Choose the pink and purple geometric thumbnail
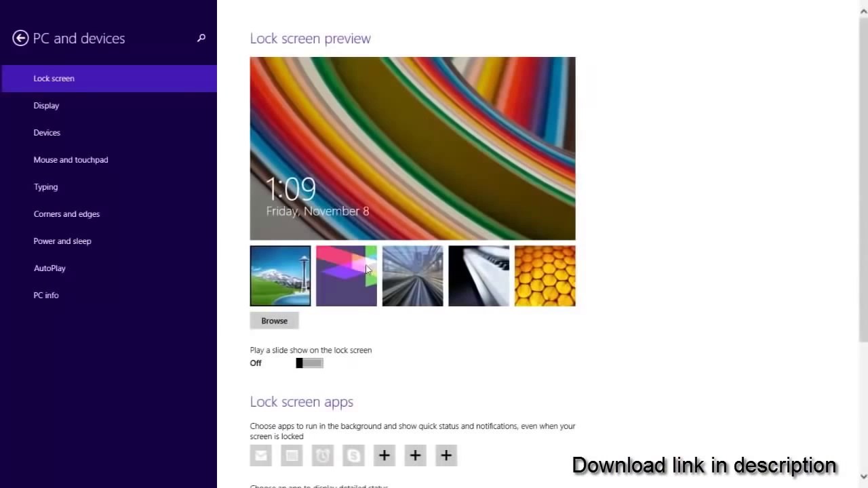Viewport: 868px width, 488px height. click(347, 276)
